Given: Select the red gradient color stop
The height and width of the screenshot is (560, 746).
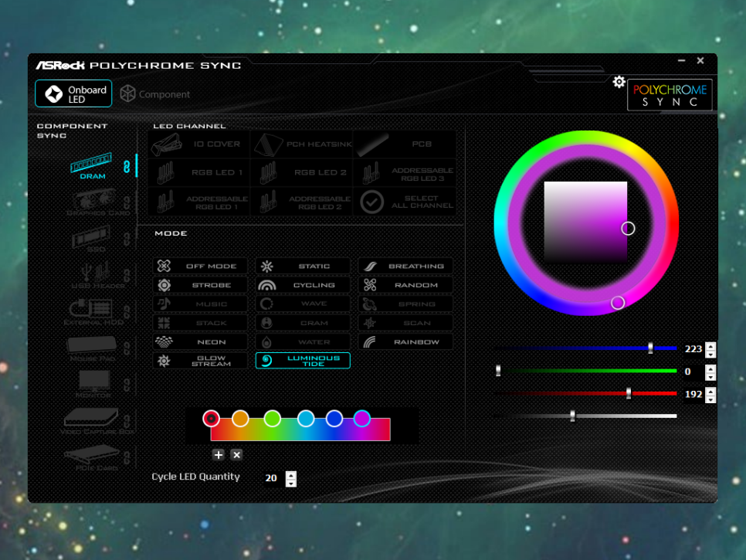Looking at the screenshot, I should tap(211, 418).
